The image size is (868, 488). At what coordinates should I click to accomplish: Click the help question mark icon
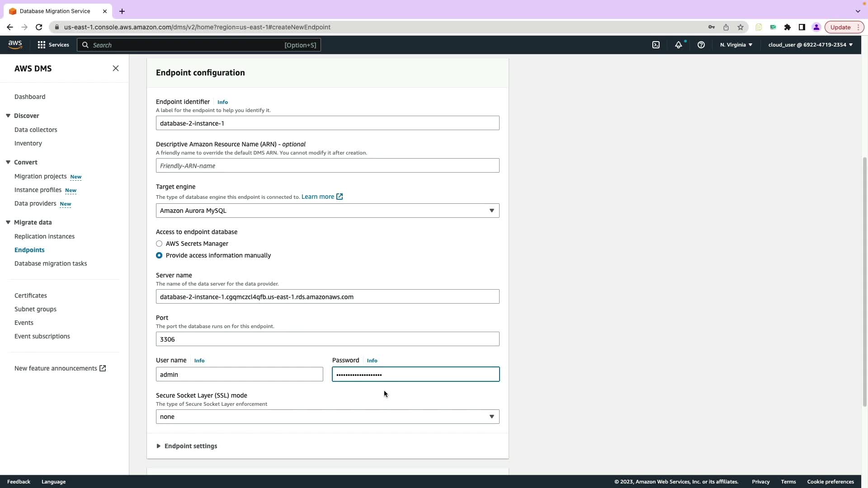(701, 45)
